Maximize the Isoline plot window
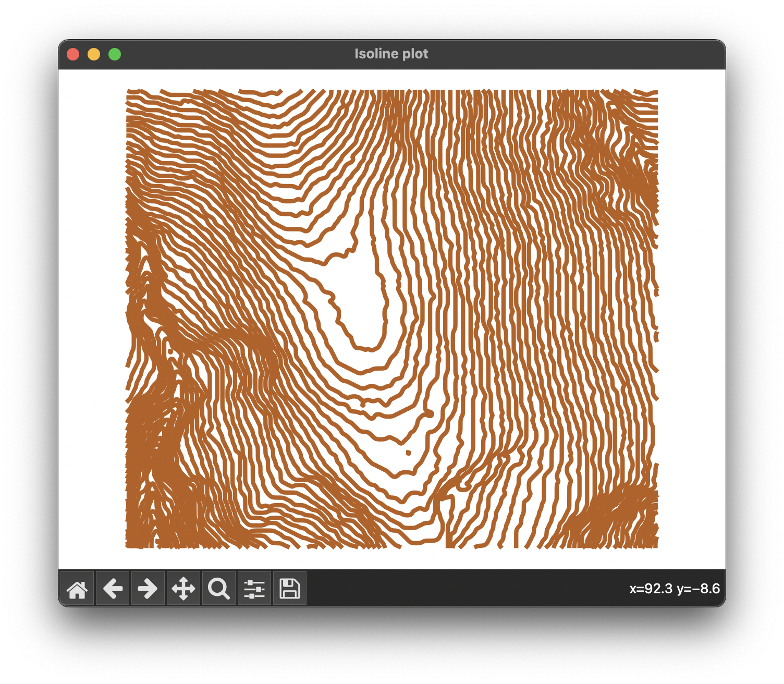This screenshot has width=784, height=684. coord(115,54)
